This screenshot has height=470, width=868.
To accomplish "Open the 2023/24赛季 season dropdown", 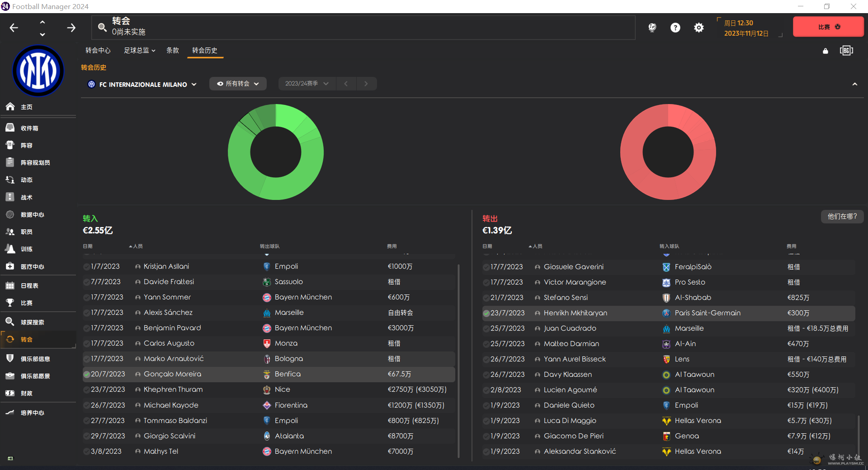I will pos(307,84).
